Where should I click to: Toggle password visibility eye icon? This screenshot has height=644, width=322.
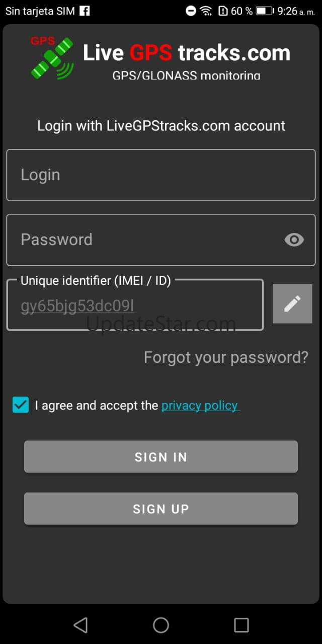pyautogui.click(x=294, y=240)
